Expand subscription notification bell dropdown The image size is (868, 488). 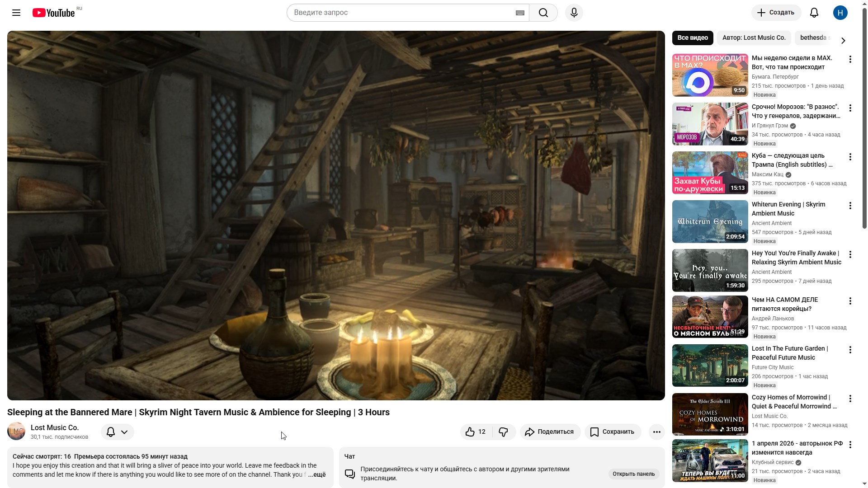117,432
